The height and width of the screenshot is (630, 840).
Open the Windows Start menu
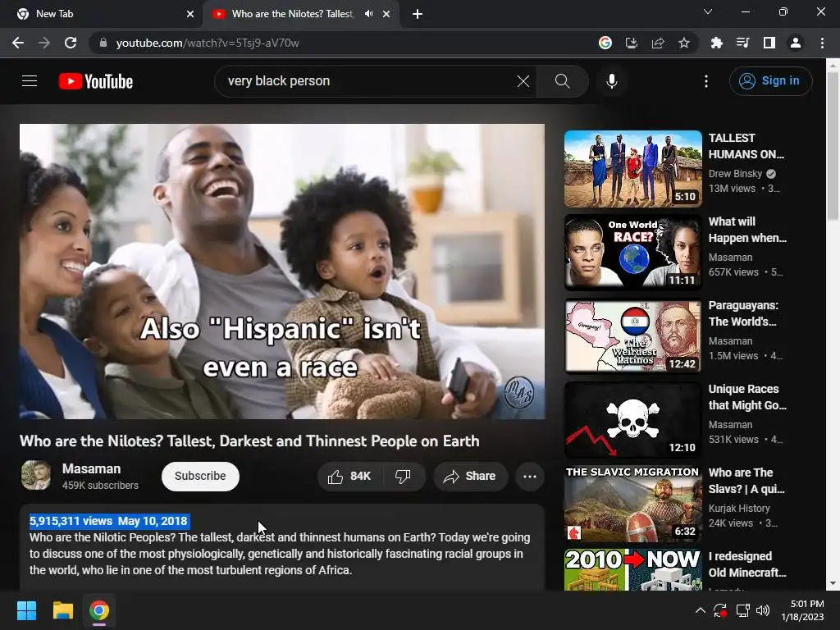coord(26,610)
